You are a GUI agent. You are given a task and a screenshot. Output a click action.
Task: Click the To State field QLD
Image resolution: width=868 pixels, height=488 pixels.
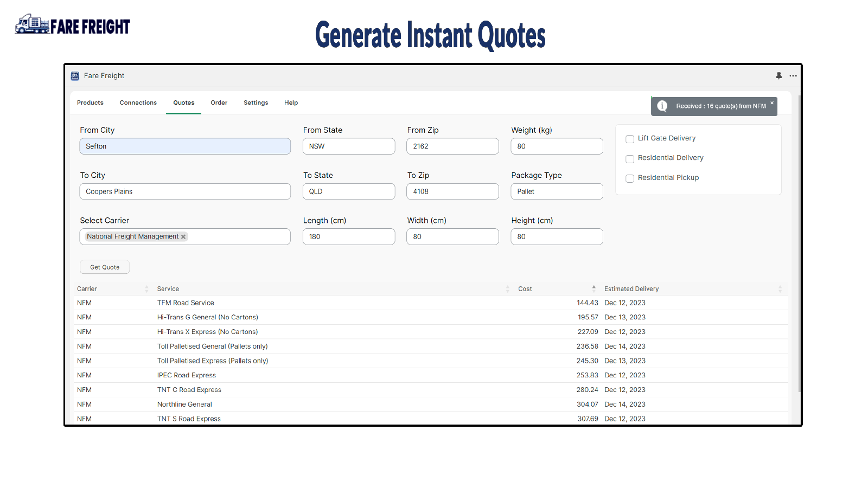point(349,191)
